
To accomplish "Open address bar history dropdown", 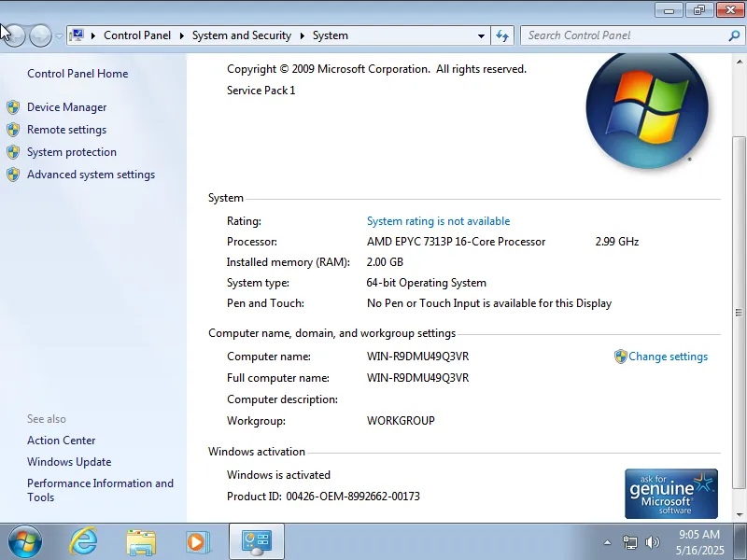I will pyautogui.click(x=481, y=35).
